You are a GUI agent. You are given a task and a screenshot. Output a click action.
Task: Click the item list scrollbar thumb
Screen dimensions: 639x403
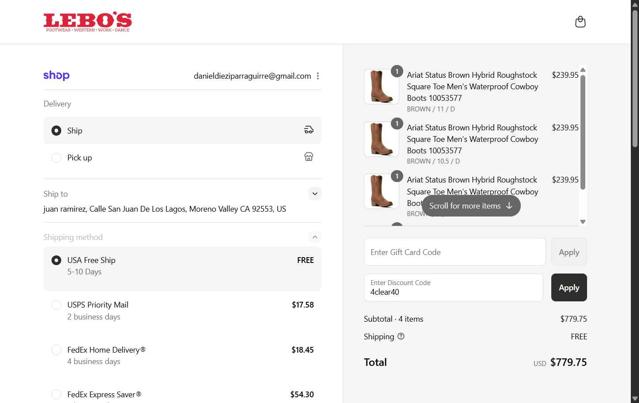(583, 132)
